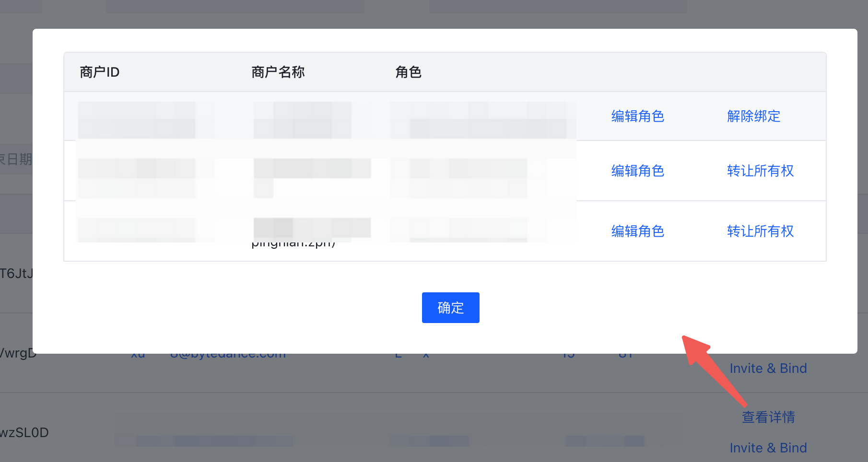Click 编辑角色 in the second merchant row

pyautogui.click(x=637, y=171)
